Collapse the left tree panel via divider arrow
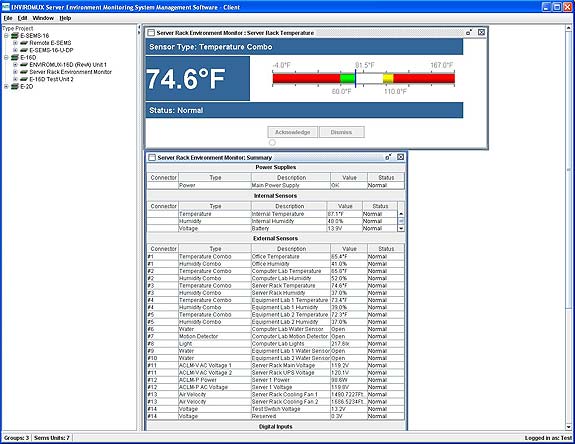 139,27
